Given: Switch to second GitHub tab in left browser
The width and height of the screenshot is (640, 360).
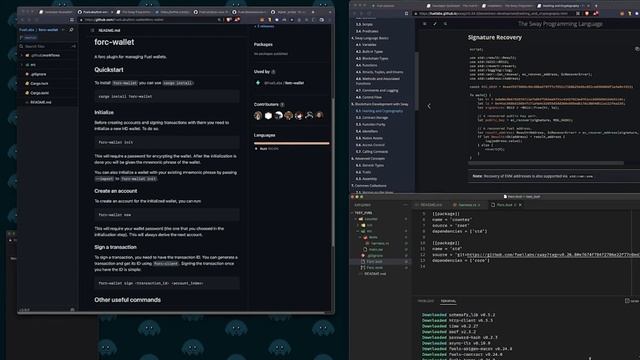Looking at the screenshot, I should tap(95, 12).
